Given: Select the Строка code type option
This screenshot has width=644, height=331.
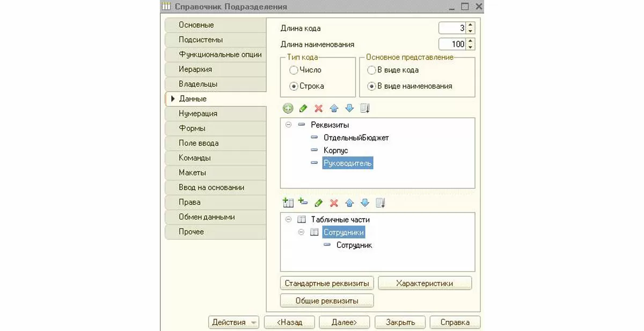Looking at the screenshot, I should pyautogui.click(x=294, y=86).
